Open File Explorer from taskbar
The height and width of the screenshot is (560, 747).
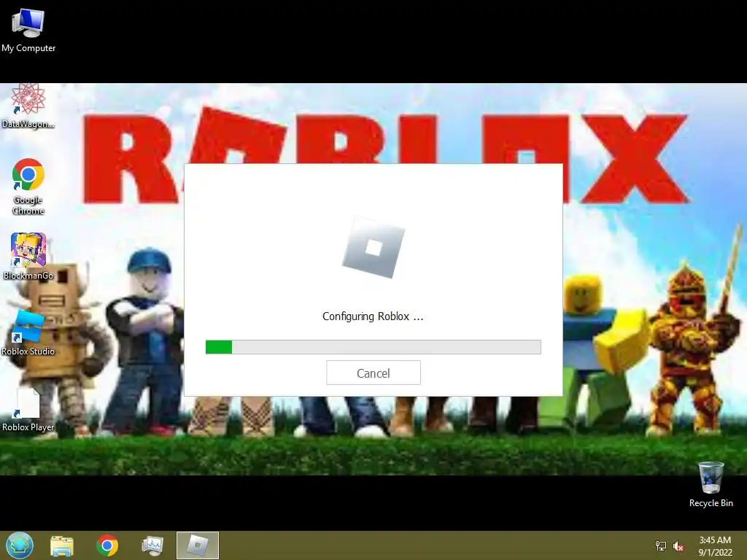coord(62,545)
